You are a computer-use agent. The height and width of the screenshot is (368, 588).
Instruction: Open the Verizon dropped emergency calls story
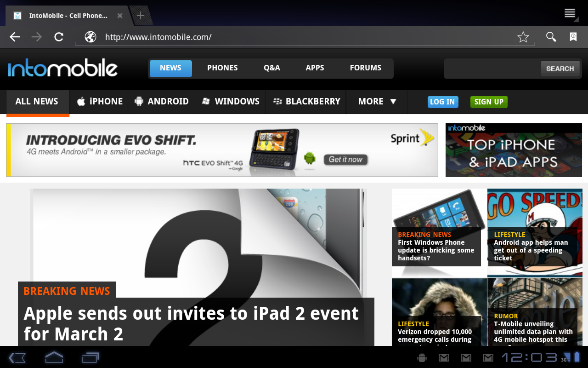pos(435,335)
